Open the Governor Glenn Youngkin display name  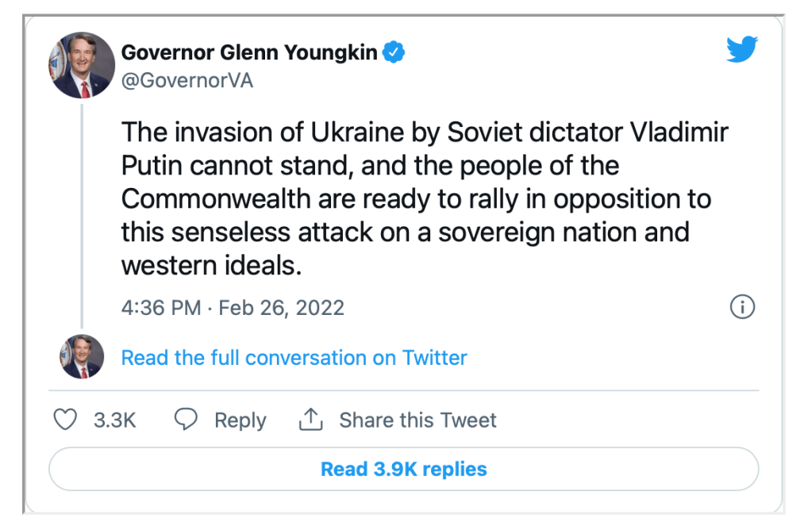(x=249, y=53)
